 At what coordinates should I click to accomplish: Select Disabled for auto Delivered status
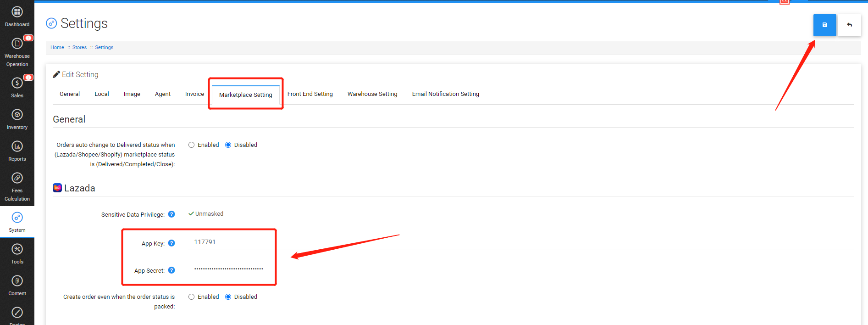(228, 145)
